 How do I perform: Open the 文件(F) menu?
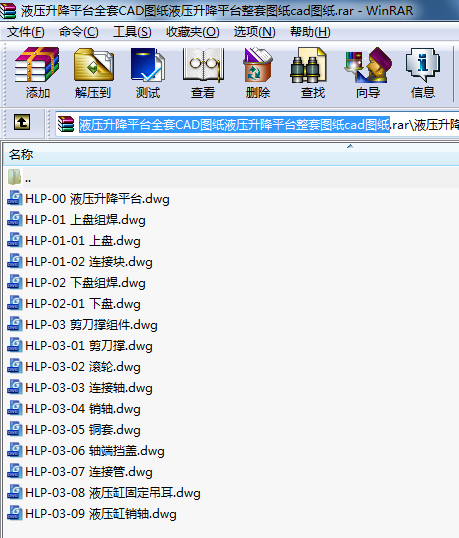pos(26,32)
